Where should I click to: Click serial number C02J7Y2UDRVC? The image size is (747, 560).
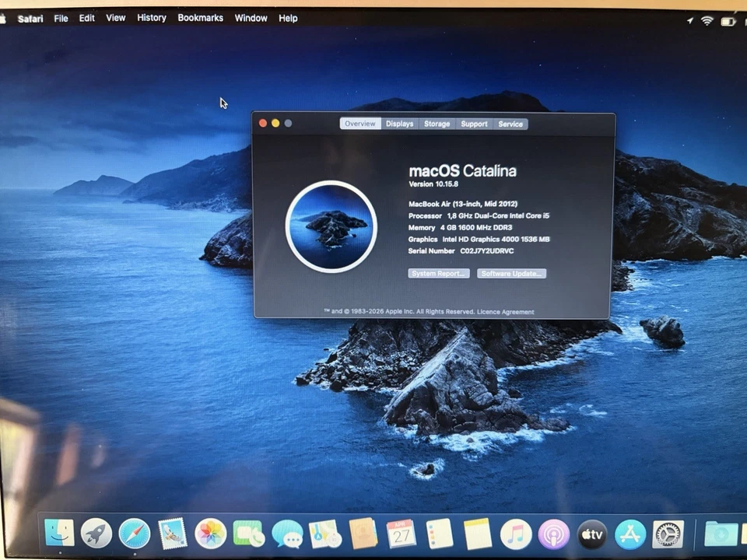487,251
